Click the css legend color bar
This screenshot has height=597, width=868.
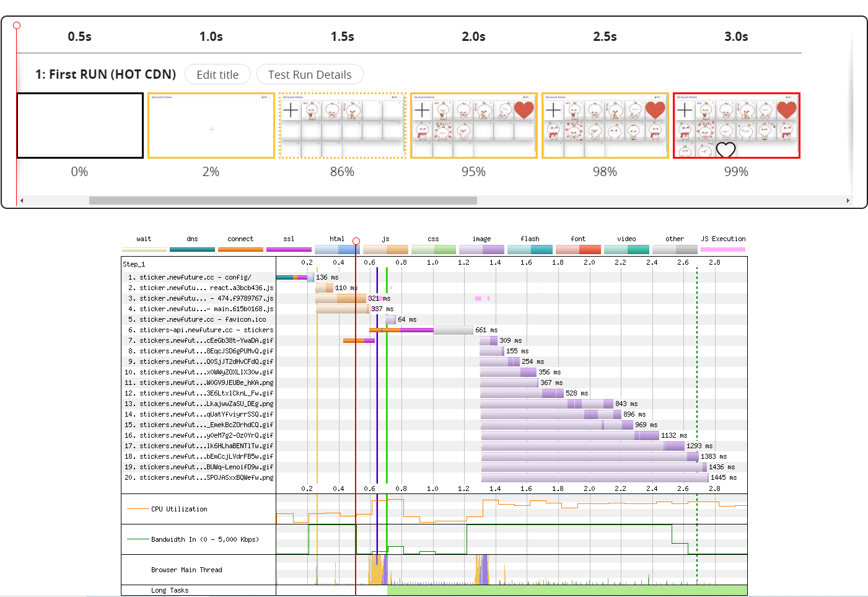click(x=434, y=249)
